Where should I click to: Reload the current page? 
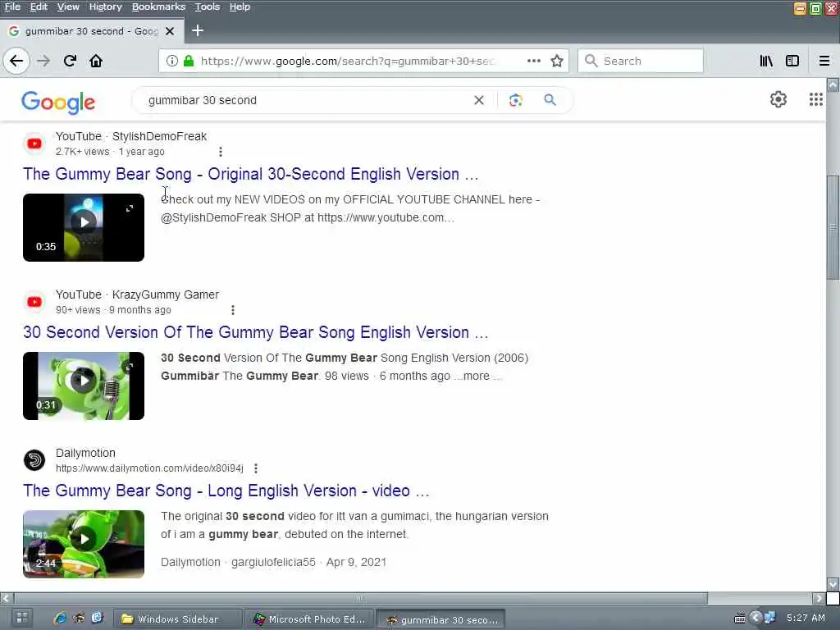point(70,61)
